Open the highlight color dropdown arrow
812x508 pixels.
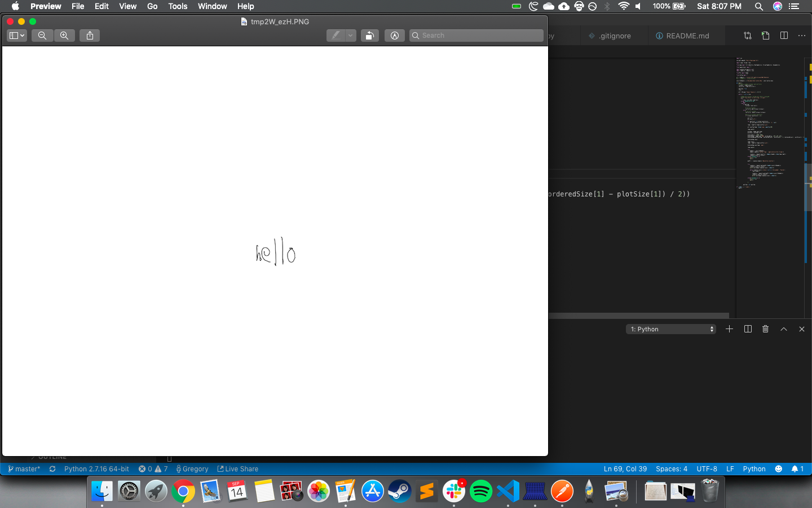[351, 36]
